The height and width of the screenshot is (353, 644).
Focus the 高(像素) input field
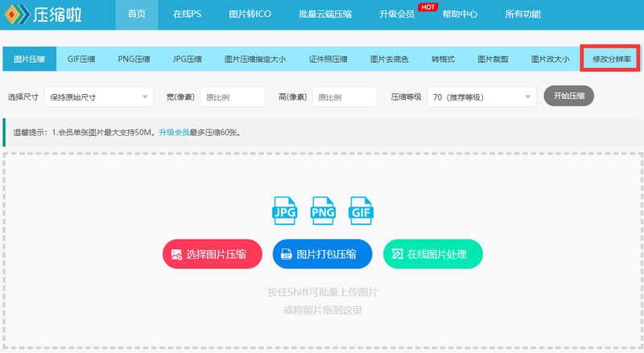click(x=345, y=96)
